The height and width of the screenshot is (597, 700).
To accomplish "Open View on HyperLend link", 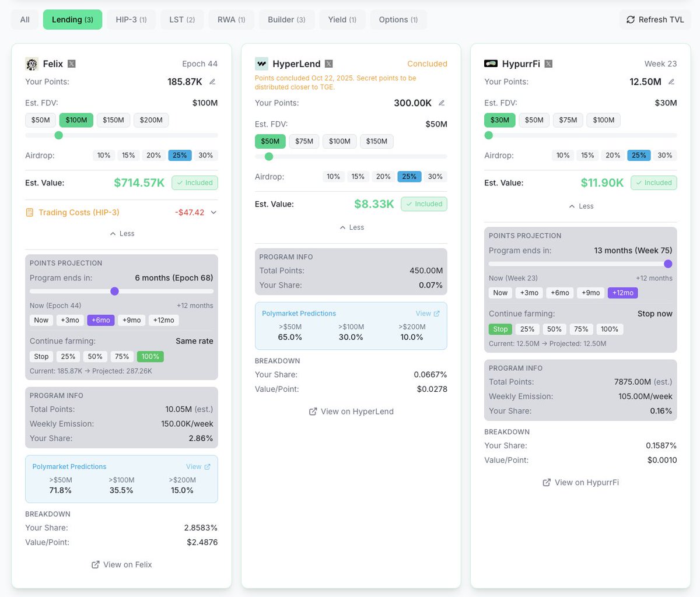I will pos(351,411).
